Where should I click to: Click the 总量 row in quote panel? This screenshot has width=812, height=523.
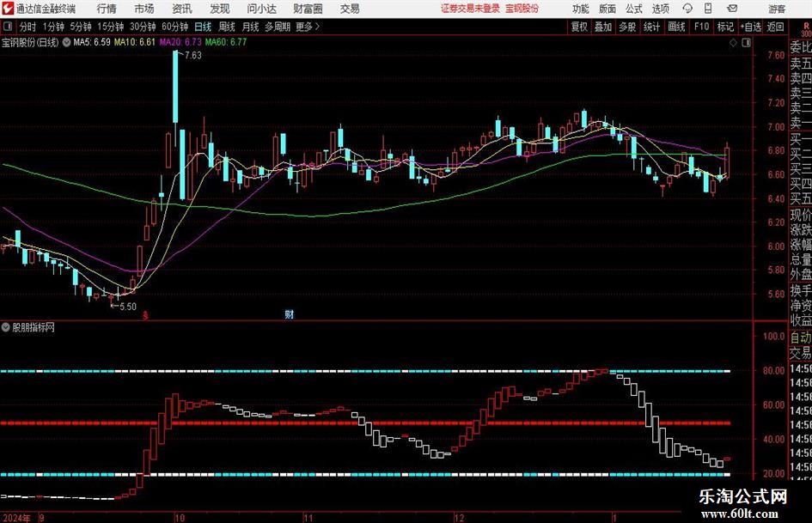(x=800, y=259)
